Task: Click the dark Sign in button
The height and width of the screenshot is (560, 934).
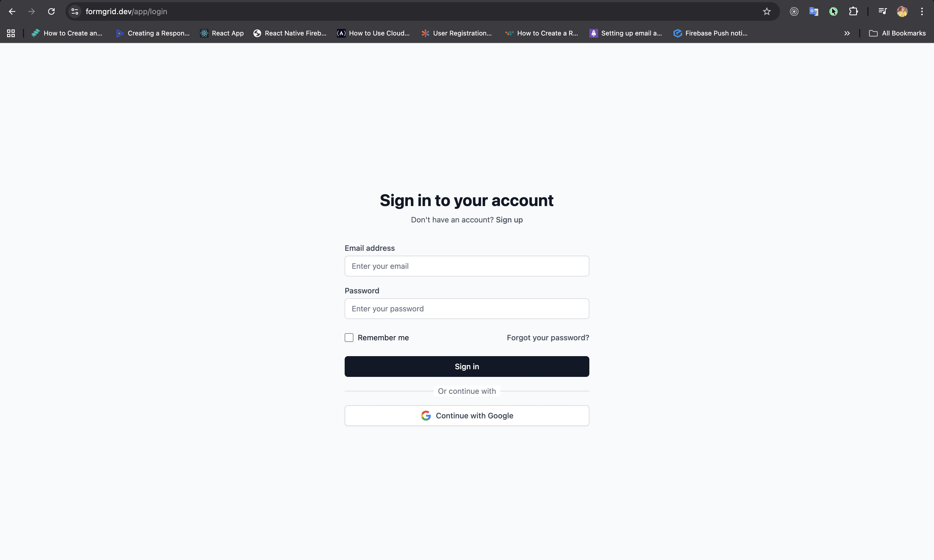Action: coord(467,367)
